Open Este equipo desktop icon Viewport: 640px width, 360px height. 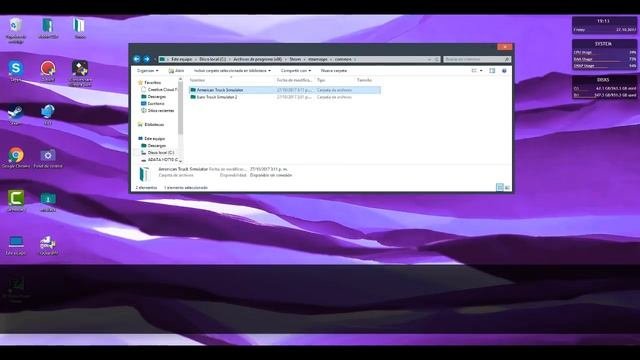[16, 245]
